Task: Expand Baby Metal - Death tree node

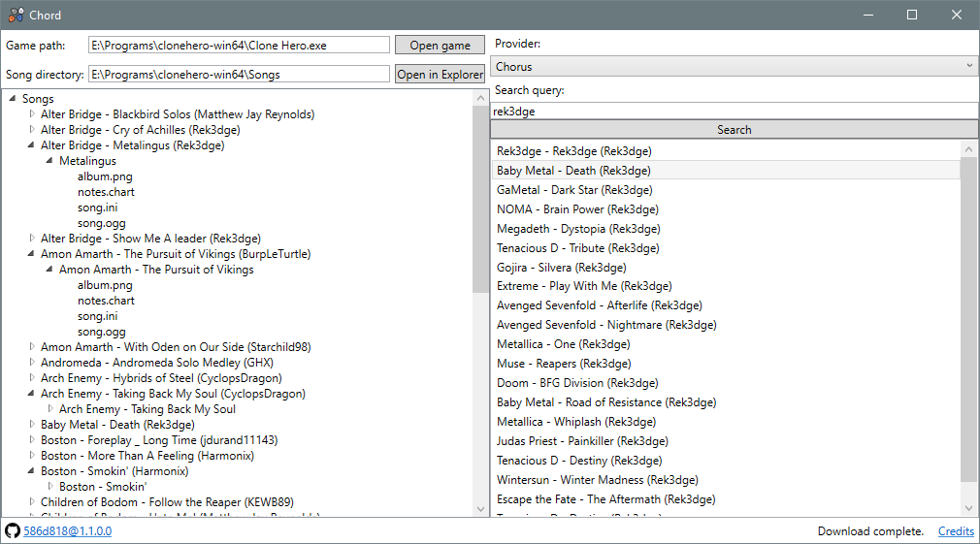Action: pyautogui.click(x=31, y=424)
